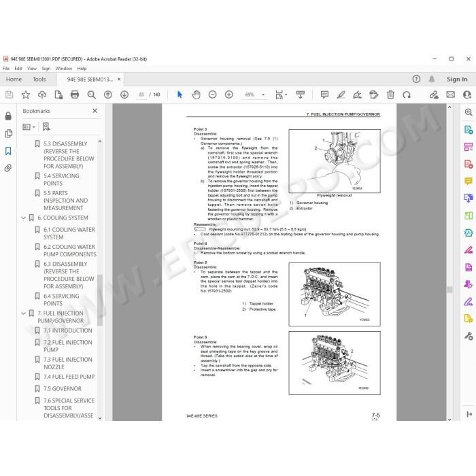Open the Help question mark icon
The width and height of the screenshot is (476, 476).
pos(416,79)
